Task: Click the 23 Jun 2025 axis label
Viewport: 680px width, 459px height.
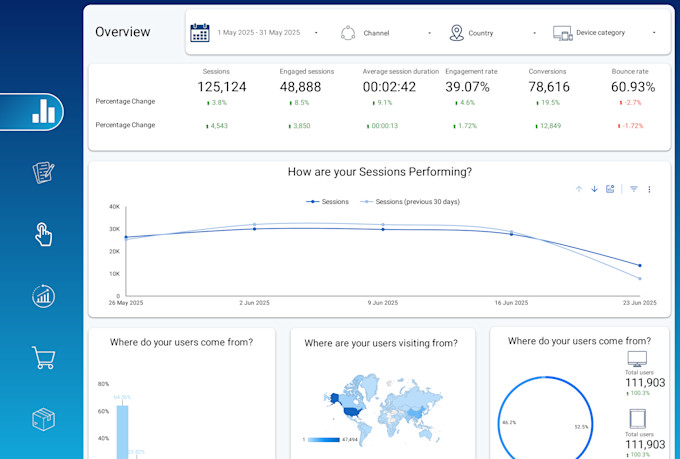Action: click(x=640, y=303)
